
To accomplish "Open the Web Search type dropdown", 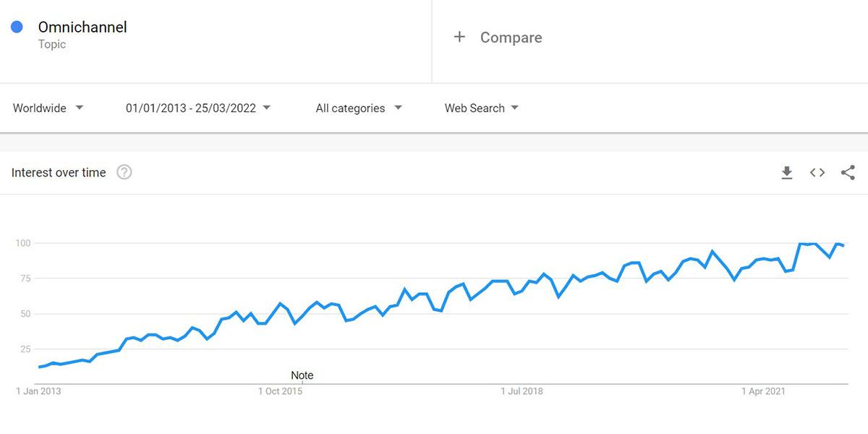I will click(482, 108).
